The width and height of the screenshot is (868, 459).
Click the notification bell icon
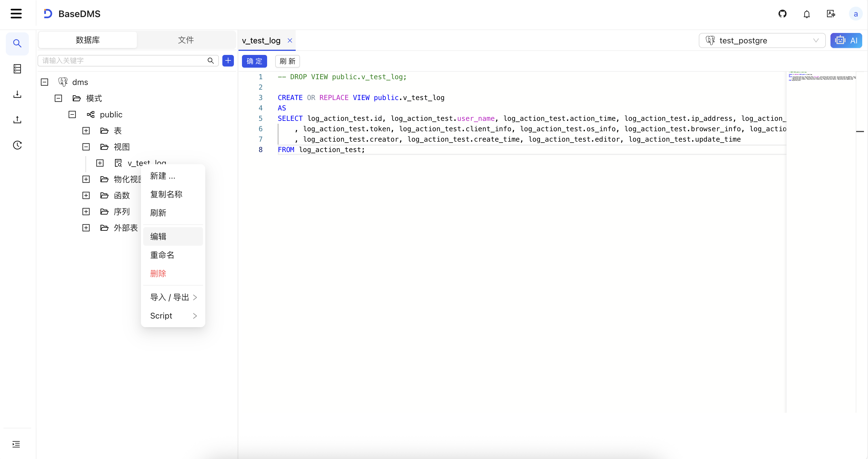pyautogui.click(x=807, y=14)
